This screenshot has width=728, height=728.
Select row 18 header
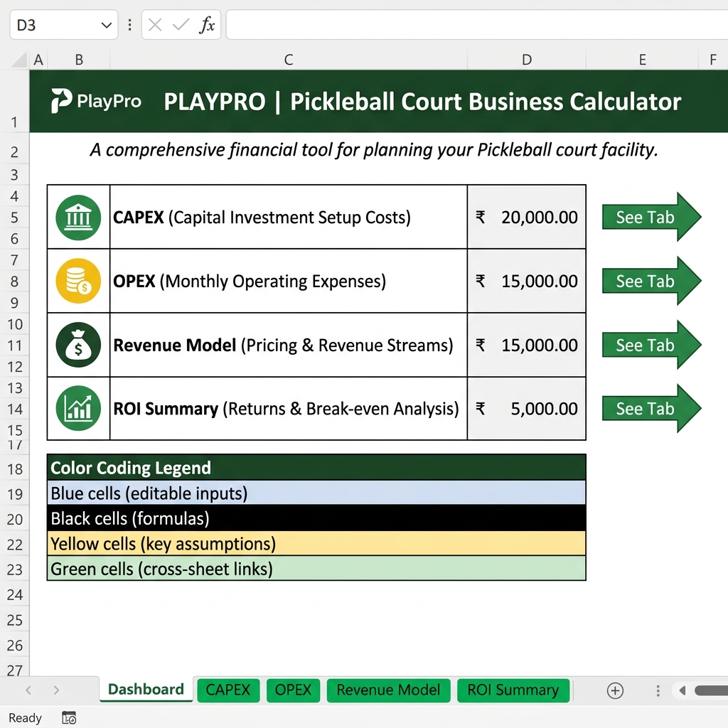tap(14, 469)
